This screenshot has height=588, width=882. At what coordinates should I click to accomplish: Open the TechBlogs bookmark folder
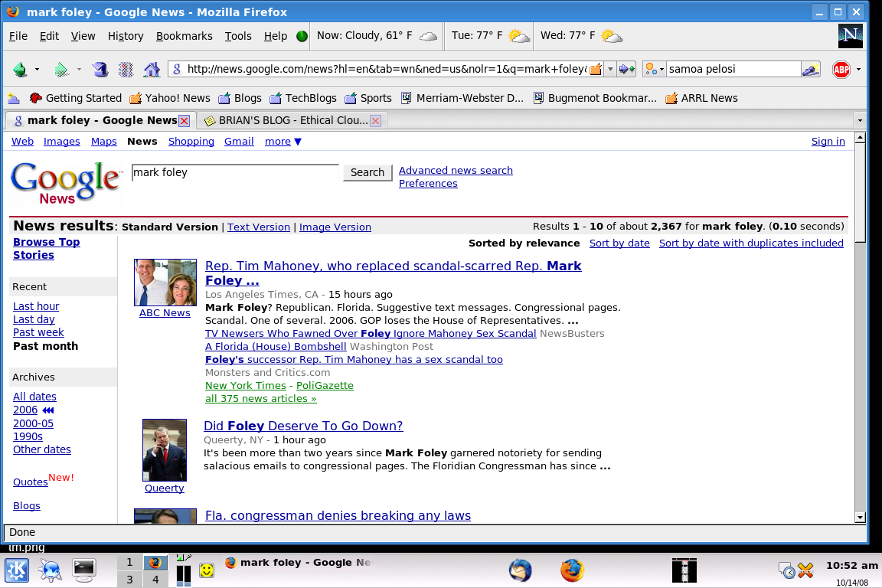303,98
